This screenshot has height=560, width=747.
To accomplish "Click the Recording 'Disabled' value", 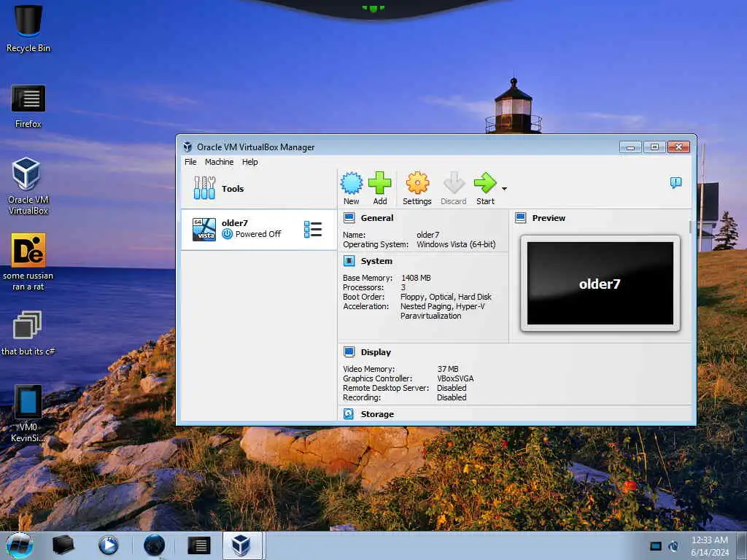I will pos(452,397).
